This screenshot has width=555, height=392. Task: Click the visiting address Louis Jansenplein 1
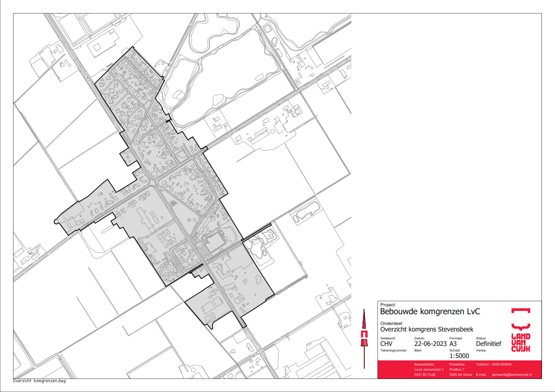tap(429, 369)
